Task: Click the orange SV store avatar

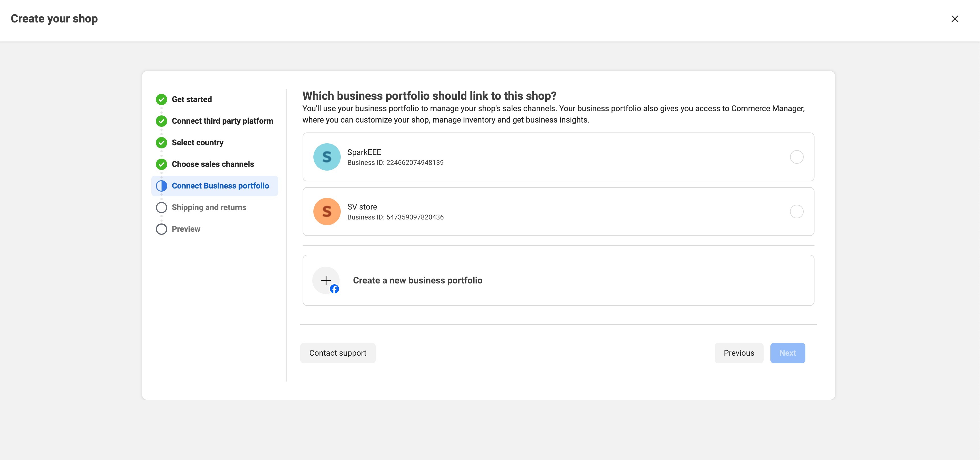Action: pyautogui.click(x=327, y=212)
